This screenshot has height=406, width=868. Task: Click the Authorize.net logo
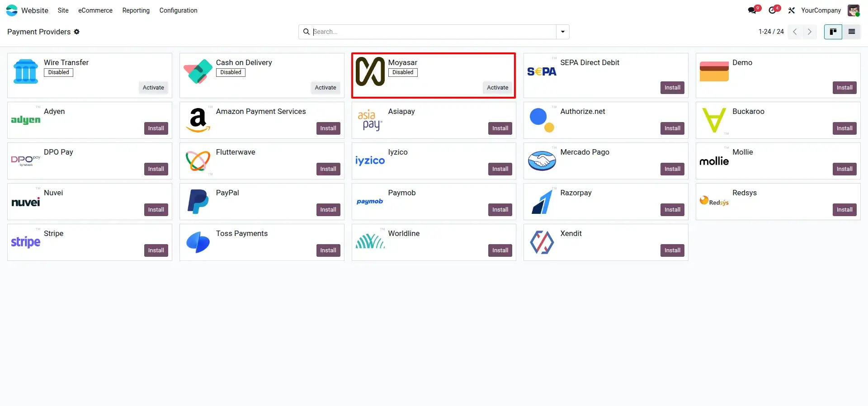(x=542, y=120)
